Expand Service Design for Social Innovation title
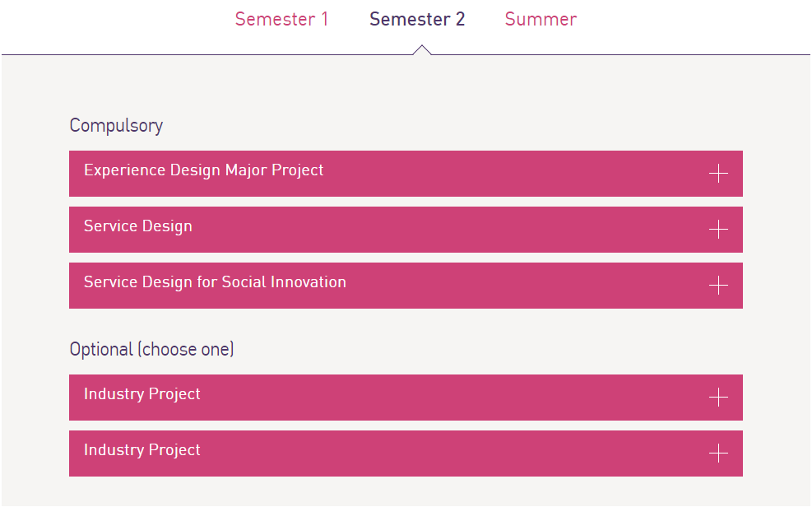The image size is (812, 507). click(215, 282)
